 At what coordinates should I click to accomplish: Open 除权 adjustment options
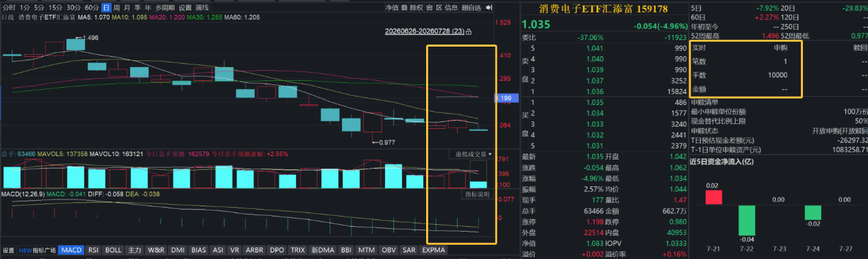point(417,8)
